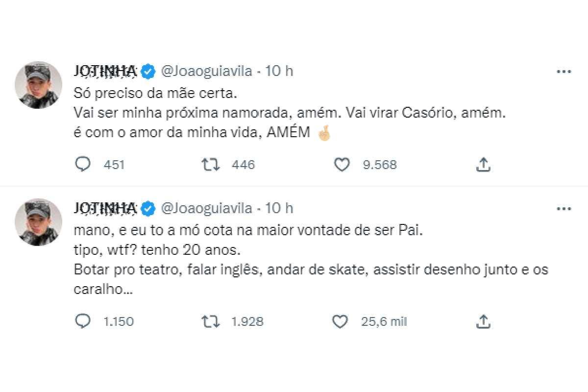
Task: Retweet the tweet with 1.928 retweets
Action: [x=211, y=321]
